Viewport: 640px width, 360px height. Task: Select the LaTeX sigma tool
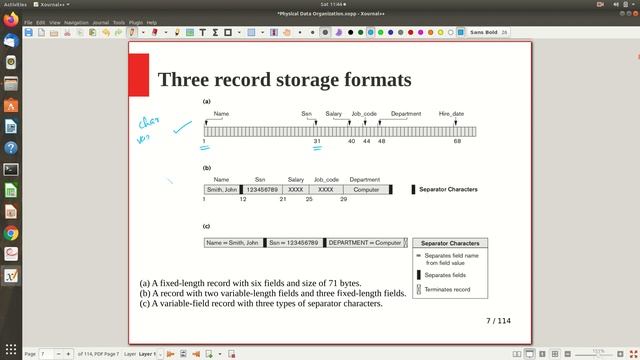[x=215, y=33]
